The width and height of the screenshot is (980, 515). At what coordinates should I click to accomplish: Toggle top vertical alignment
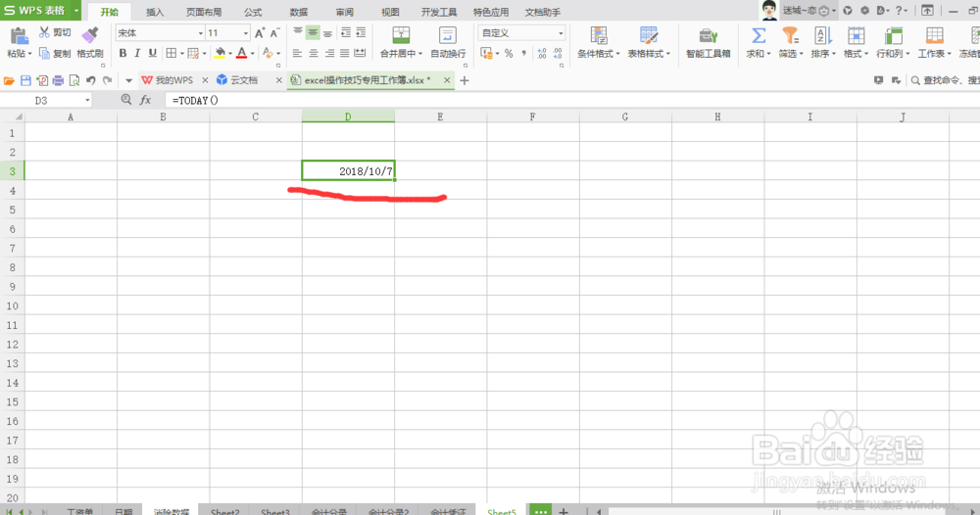click(298, 32)
